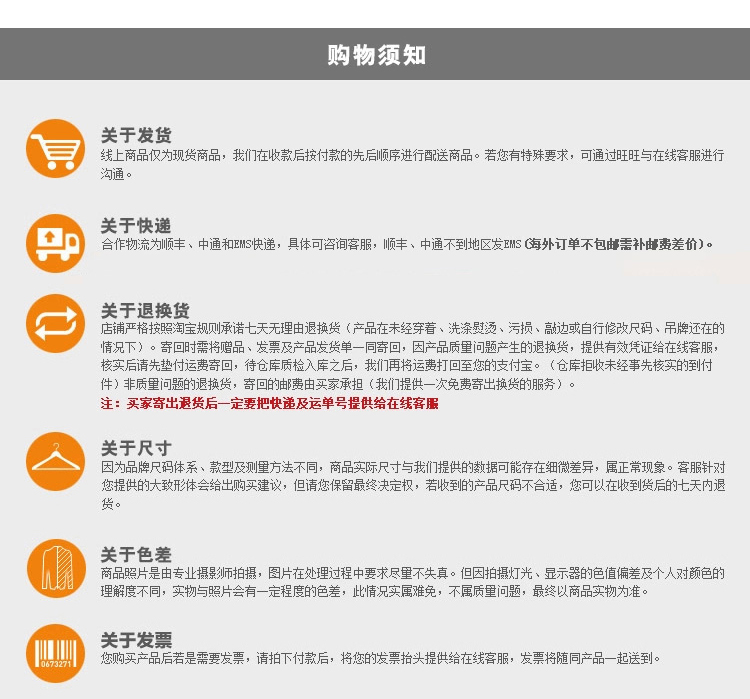This screenshot has width=750, height=699.
Task: Click the line starting 因为品牌尺码体系
Action: coord(412,466)
